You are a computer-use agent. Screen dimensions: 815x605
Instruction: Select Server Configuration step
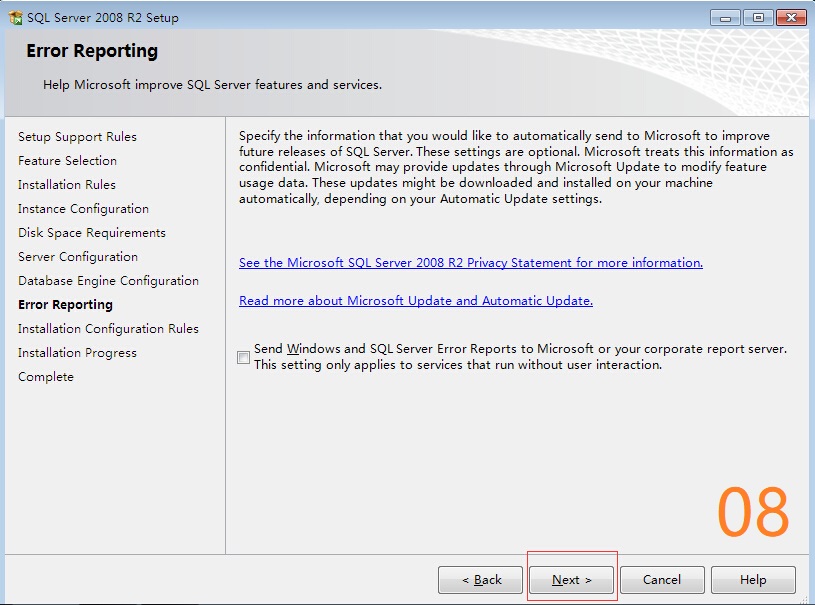click(x=78, y=257)
